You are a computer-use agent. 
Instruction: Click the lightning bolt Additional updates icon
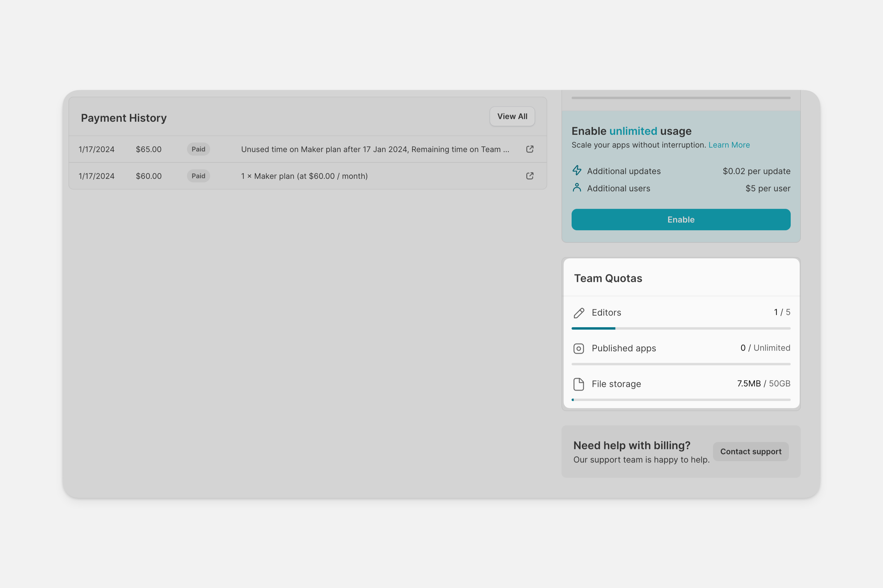(x=577, y=171)
